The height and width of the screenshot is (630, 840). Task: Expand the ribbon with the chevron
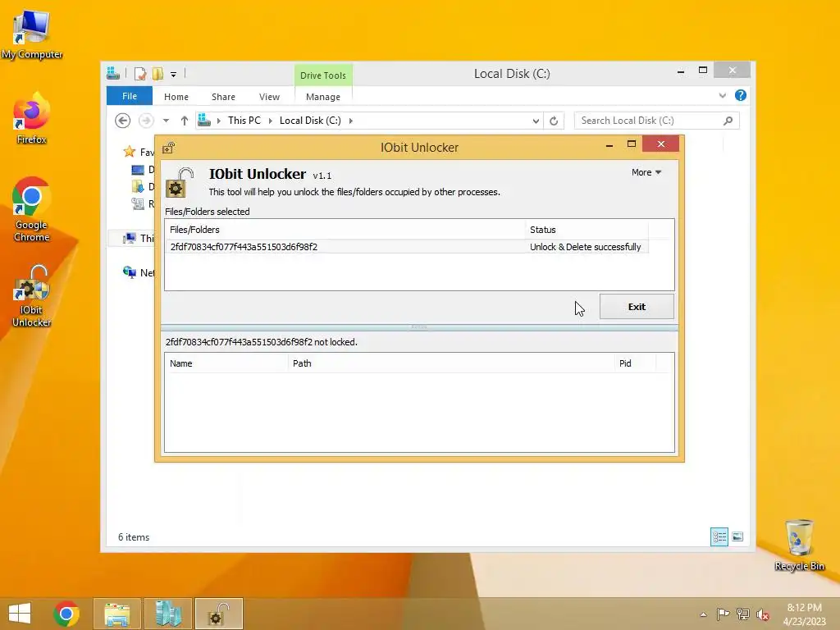722,95
